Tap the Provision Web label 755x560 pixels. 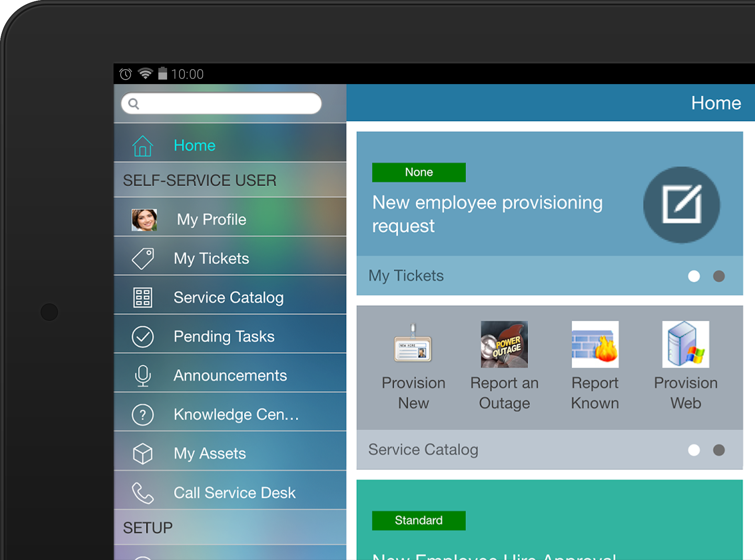coord(686,393)
